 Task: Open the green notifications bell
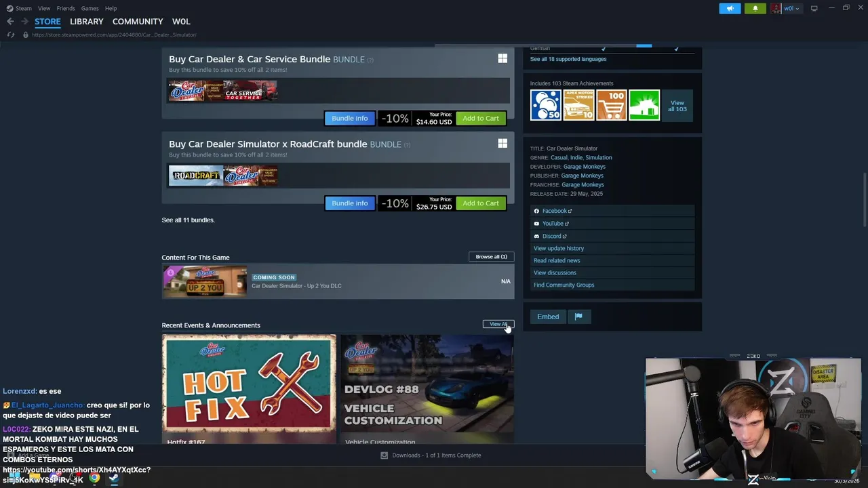[755, 8]
